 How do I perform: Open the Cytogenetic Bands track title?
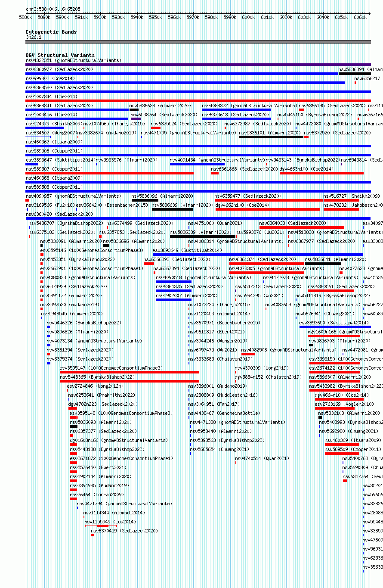pos(51,32)
